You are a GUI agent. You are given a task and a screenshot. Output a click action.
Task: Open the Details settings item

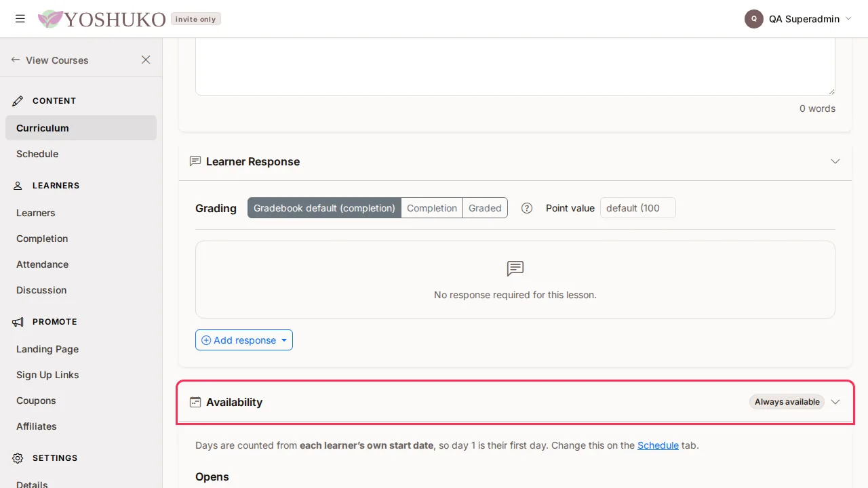(x=81, y=484)
